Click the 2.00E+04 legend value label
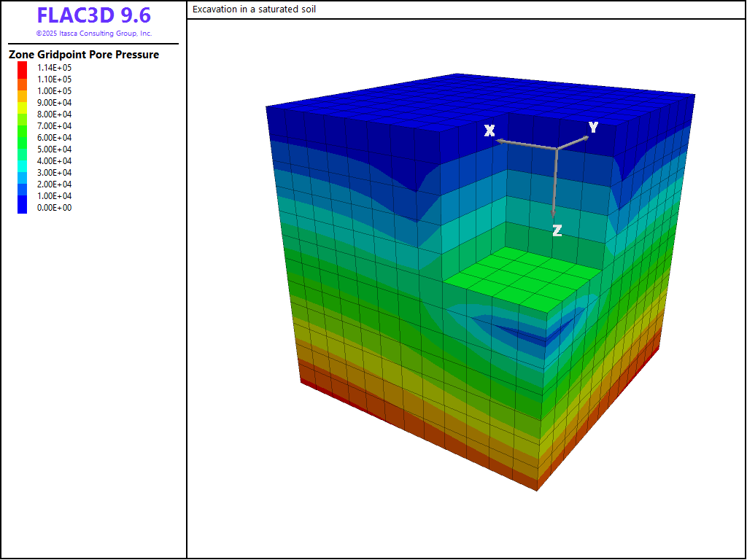 (54, 184)
